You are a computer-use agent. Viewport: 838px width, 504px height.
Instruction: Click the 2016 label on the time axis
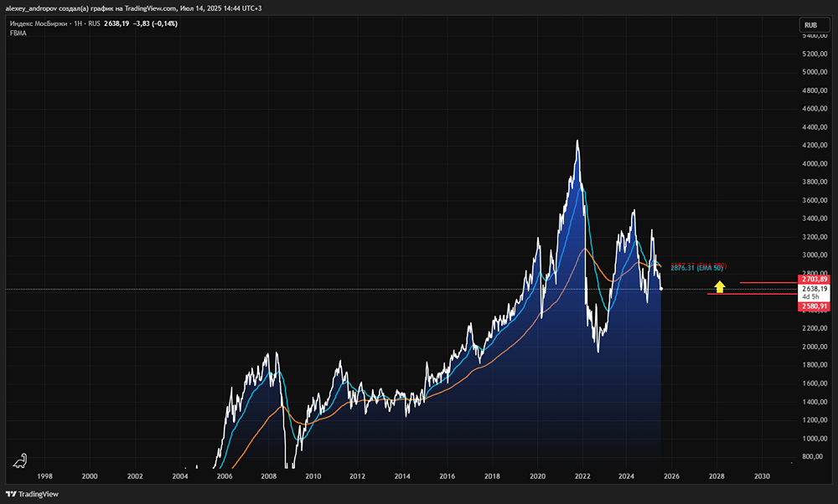(447, 476)
